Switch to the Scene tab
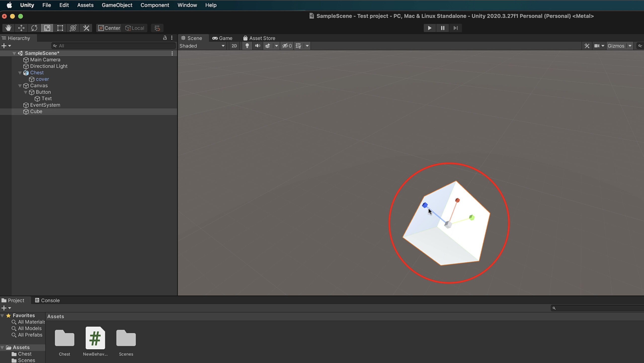This screenshot has width=644, height=363. pyautogui.click(x=192, y=38)
